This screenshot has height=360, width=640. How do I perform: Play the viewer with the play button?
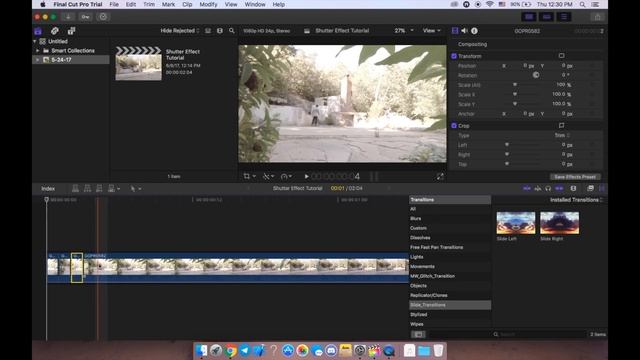pyautogui.click(x=306, y=176)
